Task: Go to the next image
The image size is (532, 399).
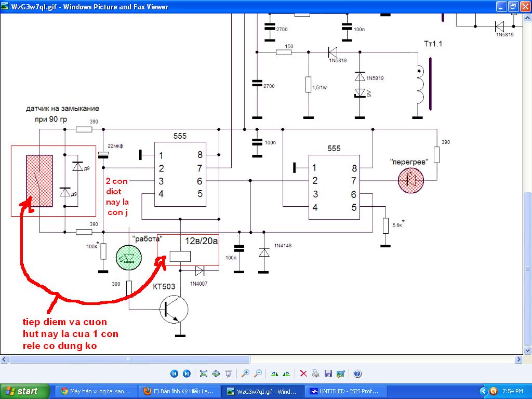Action: (x=187, y=374)
